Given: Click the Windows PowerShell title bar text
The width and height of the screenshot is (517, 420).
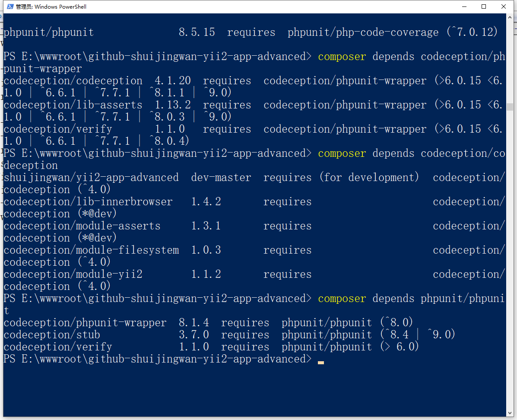Looking at the screenshot, I should [x=51, y=6].
